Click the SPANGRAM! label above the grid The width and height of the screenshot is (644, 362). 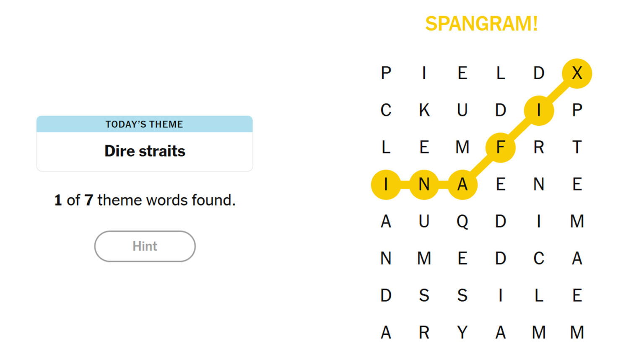481,24
